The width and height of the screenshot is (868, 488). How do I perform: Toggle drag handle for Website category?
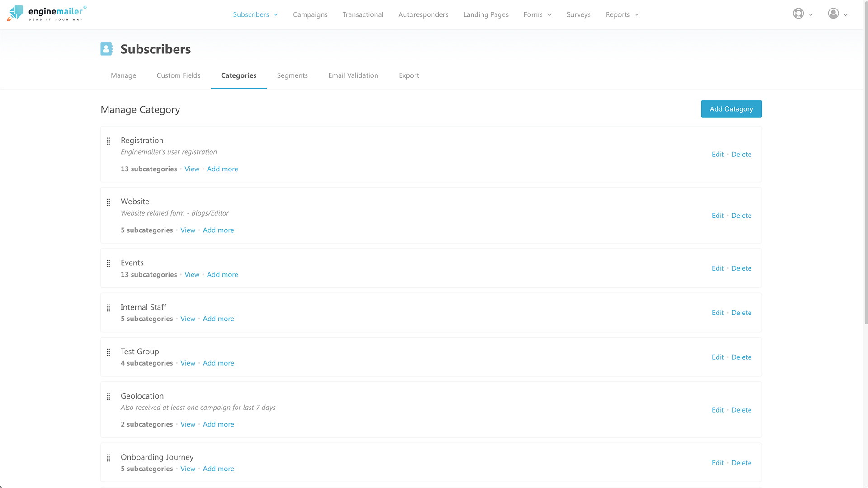[x=108, y=202]
